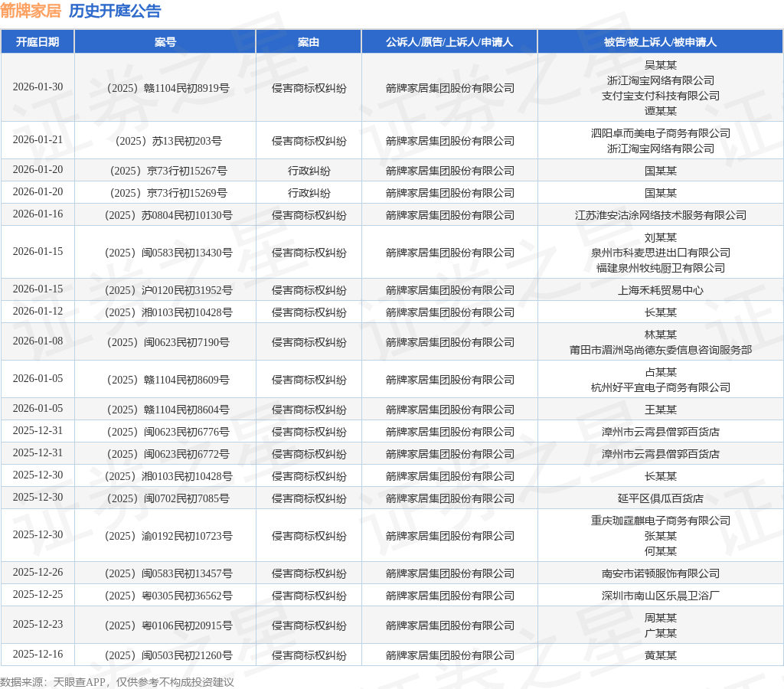Select case number 闽0702民初7085号
This screenshot has width=784, height=689.
[168, 498]
